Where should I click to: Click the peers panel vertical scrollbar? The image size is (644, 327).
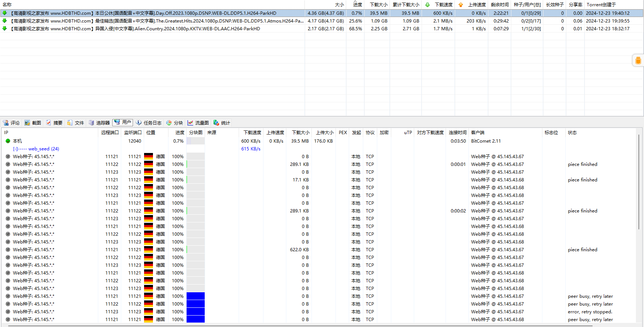(x=639, y=182)
